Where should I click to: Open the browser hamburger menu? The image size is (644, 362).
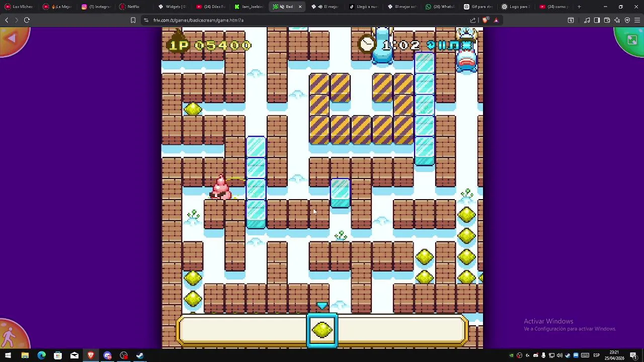pos(637,20)
